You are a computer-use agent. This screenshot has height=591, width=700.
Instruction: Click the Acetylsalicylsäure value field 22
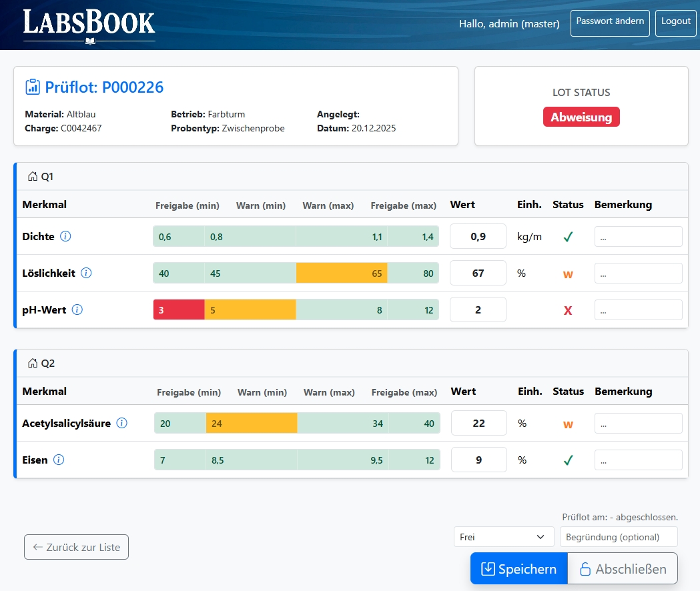[x=479, y=423]
